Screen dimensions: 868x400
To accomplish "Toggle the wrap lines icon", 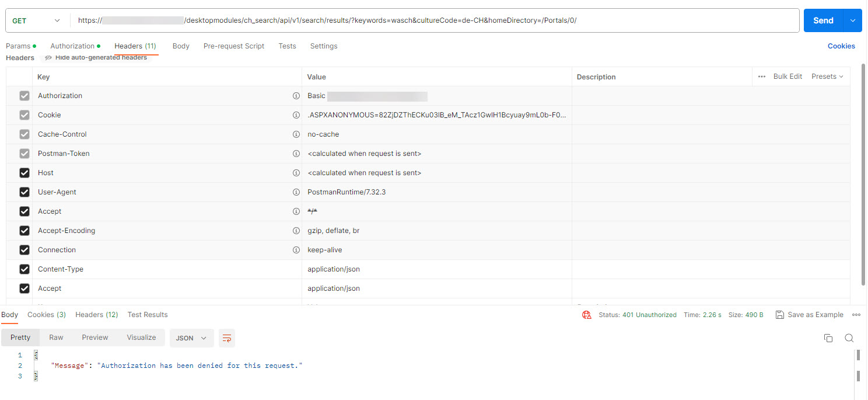I will [227, 338].
